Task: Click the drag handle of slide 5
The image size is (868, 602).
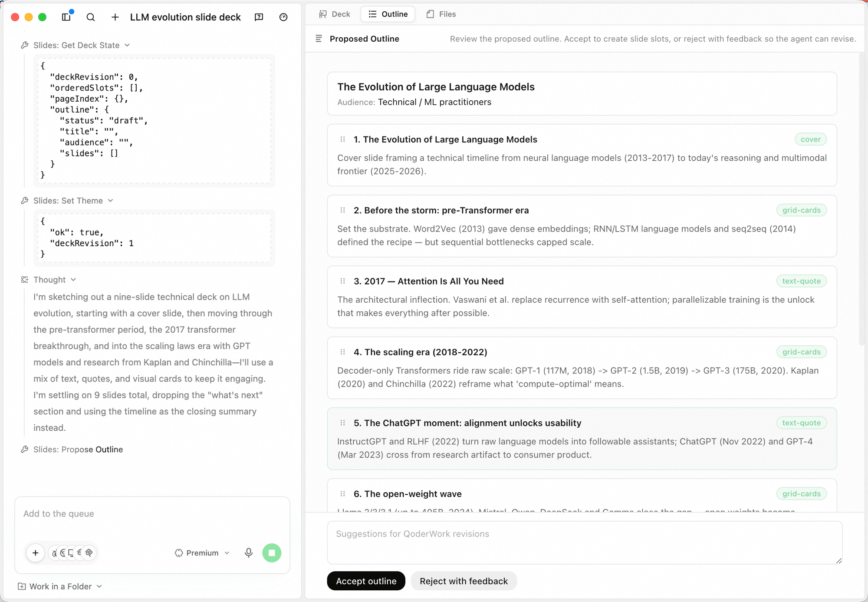Action: [x=343, y=423]
